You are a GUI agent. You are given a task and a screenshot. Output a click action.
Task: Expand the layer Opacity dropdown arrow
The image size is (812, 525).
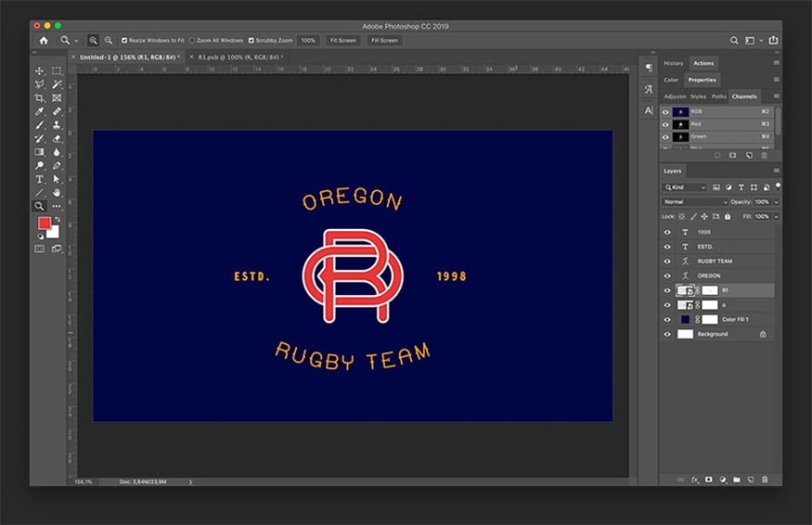click(x=775, y=201)
